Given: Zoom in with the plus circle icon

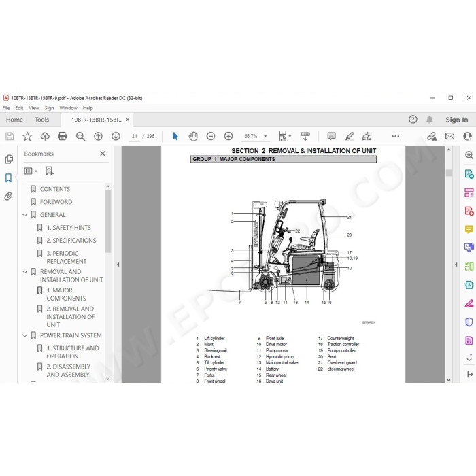Looking at the screenshot, I should click(x=228, y=136).
